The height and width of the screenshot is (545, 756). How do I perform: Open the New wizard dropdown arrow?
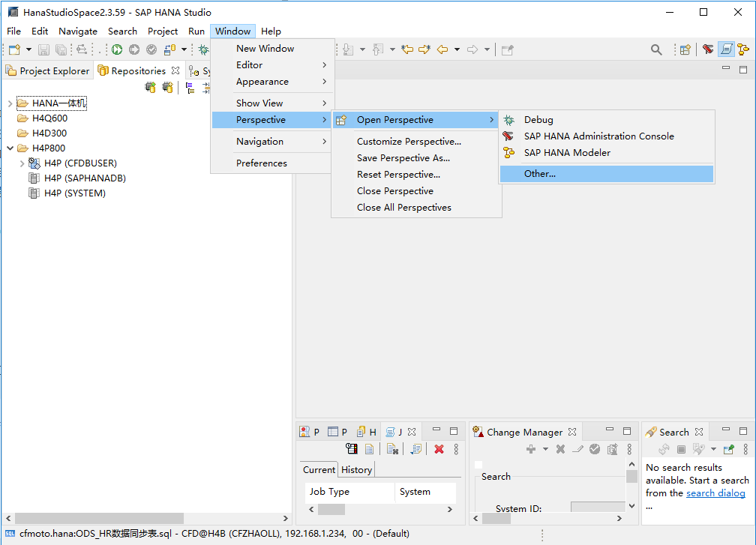click(x=28, y=49)
